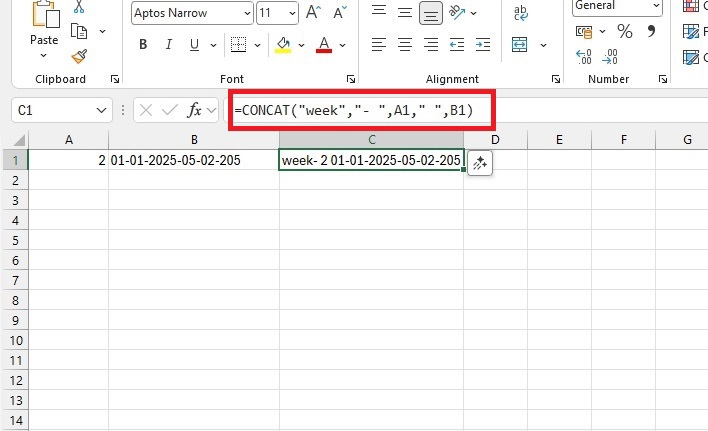Click cell B1 with 01-01-2025-05-02-205
The width and height of the screenshot is (708, 431).
pos(194,160)
